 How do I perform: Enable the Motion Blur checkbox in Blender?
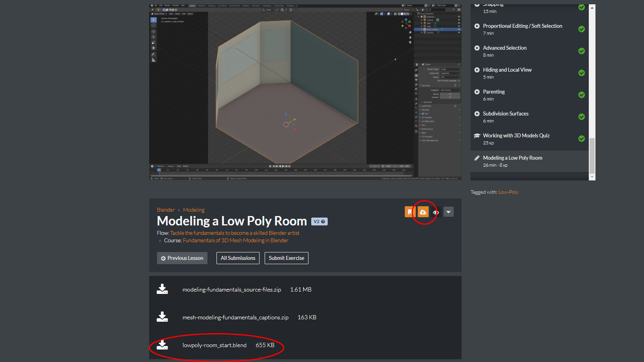click(x=423, y=121)
